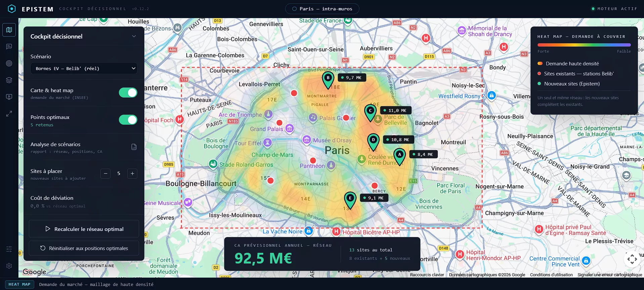Screen dimensions: 644x290
Task: Select new site marker B
Action: (x=328, y=80)
